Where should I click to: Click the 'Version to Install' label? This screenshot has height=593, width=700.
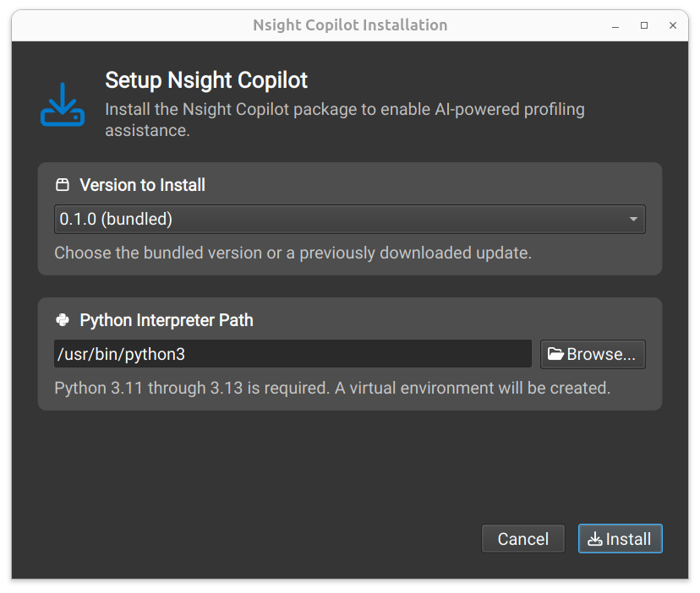142,185
